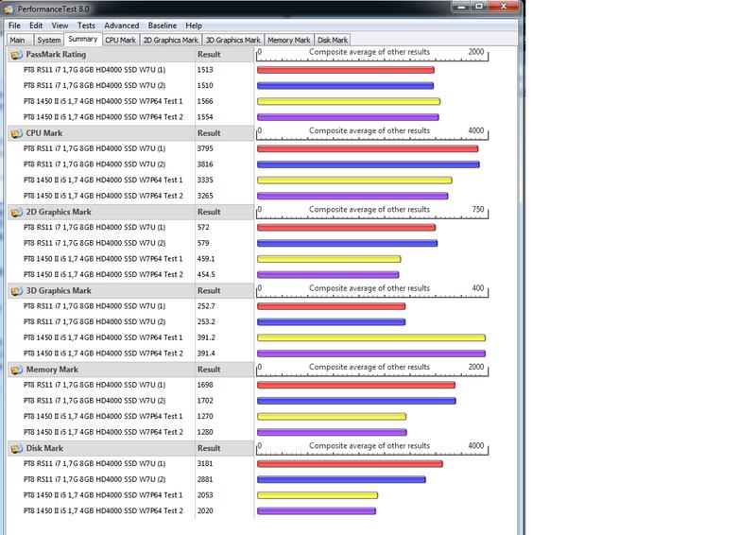Select CPU Mark row 1450 II Test 1

coord(101,180)
